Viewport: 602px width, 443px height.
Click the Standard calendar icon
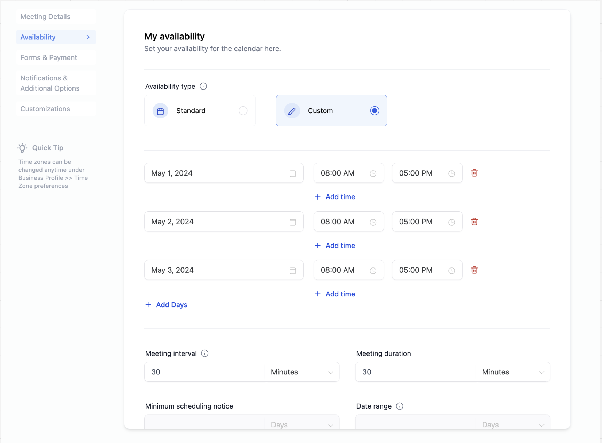tap(160, 111)
